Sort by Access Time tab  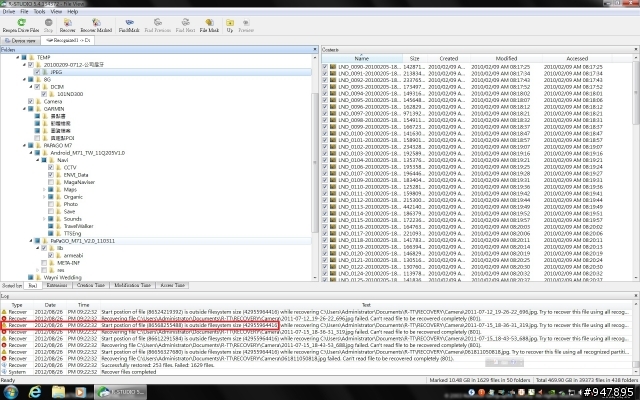(172, 285)
